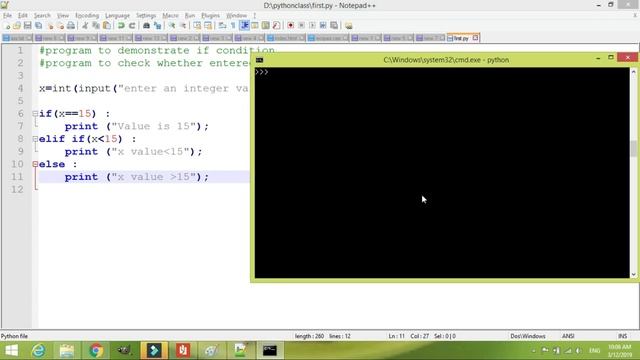
Task: Open Google Chrome from taskbar
Action: [96, 350]
